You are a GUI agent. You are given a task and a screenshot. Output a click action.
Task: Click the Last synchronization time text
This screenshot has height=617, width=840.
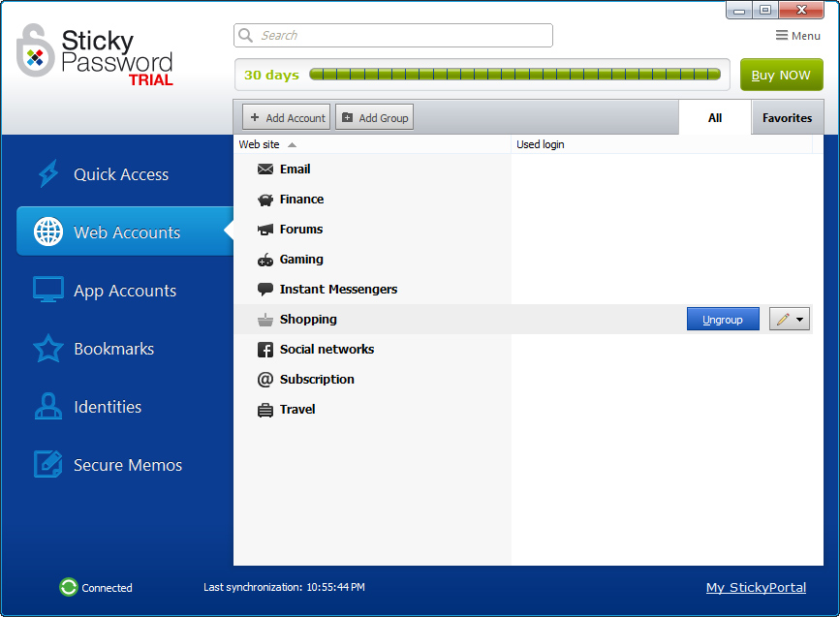pyautogui.click(x=284, y=587)
